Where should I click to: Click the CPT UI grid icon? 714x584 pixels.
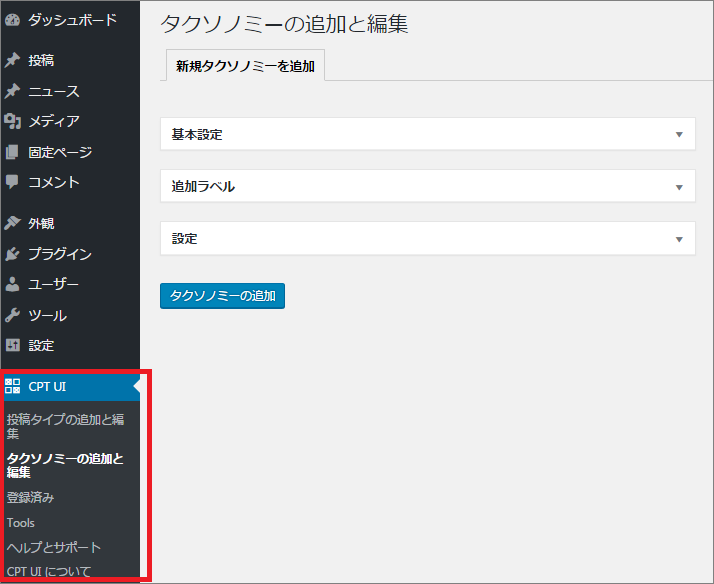click(12, 386)
